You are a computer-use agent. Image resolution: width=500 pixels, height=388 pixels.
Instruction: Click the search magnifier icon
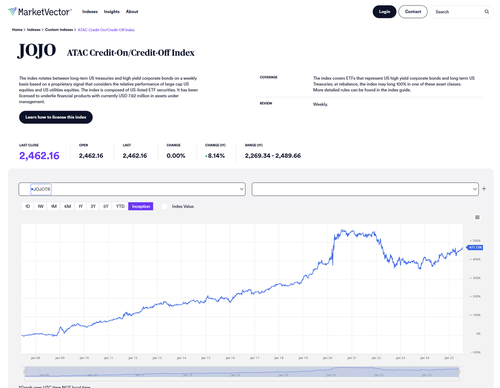[x=487, y=12]
